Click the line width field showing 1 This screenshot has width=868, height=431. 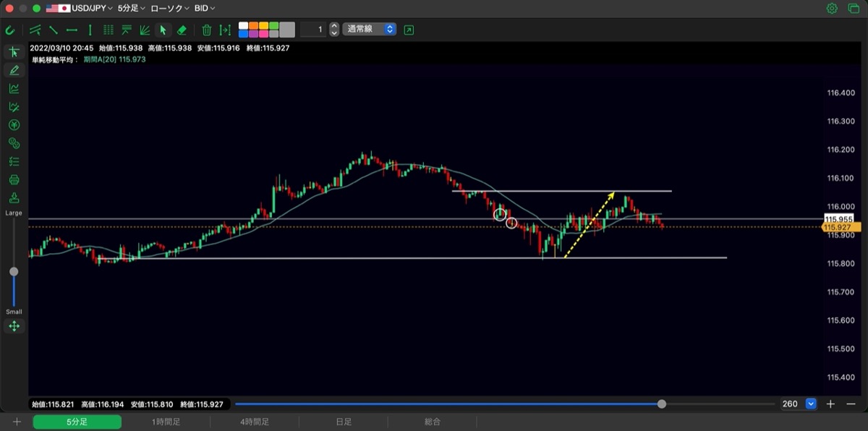tap(313, 30)
